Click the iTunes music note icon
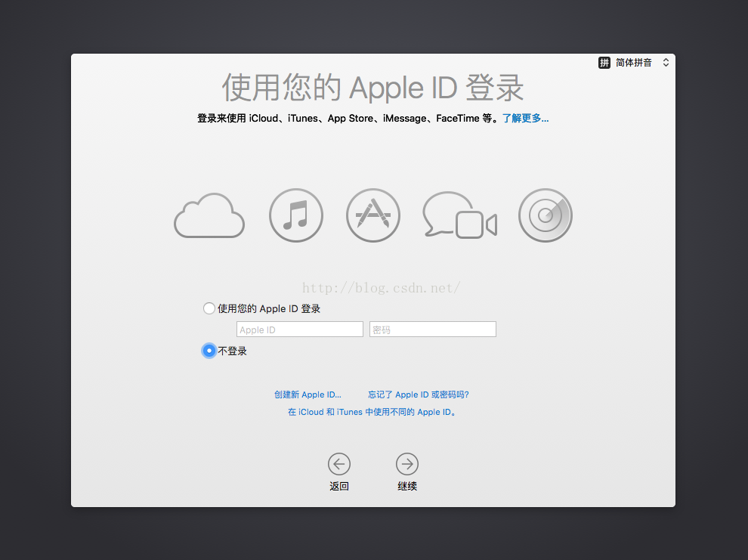The height and width of the screenshot is (560, 748). [295, 215]
